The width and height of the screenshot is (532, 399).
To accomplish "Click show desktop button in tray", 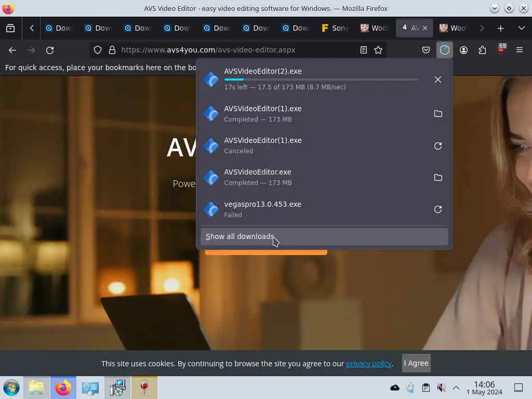I will [518, 388].
